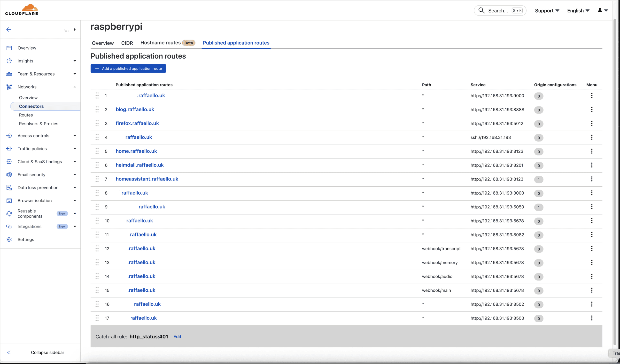Click the Cloud & SaaS findings icon

(x=9, y=162)
